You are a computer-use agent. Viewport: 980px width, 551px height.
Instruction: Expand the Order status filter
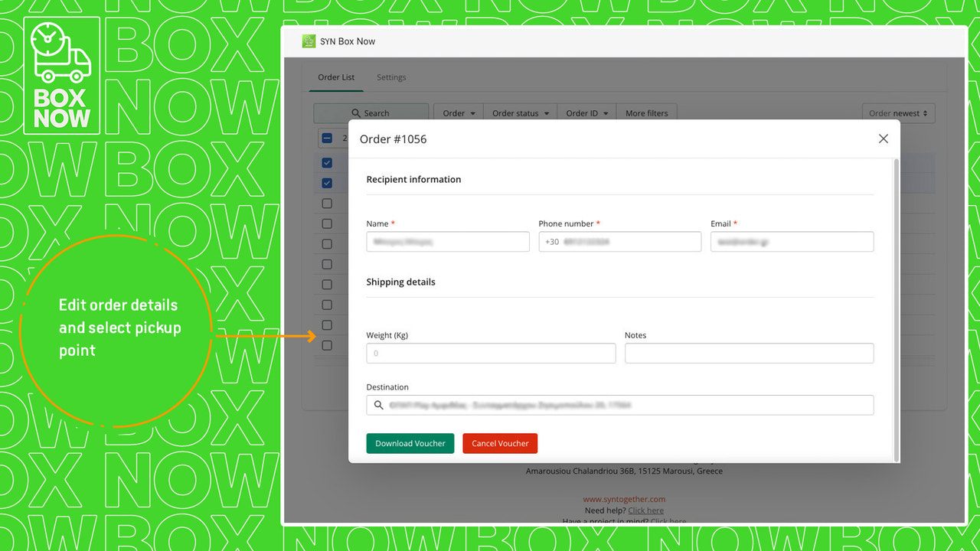(520, 112)
